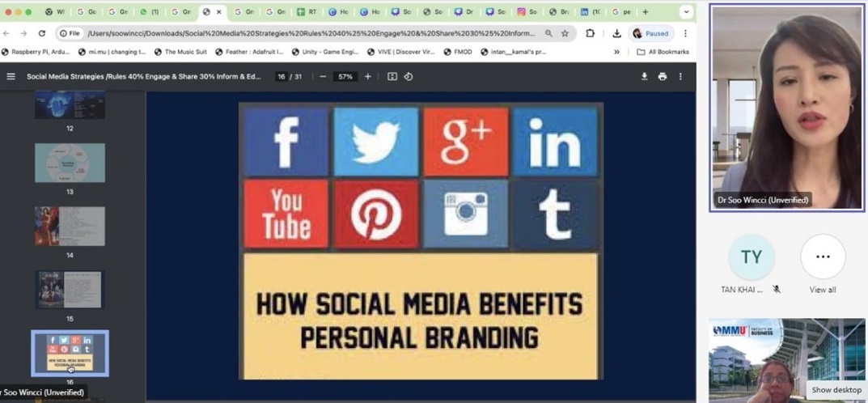Switch to the LinkedIn tab
868x403 pixels.
[590, 11]
